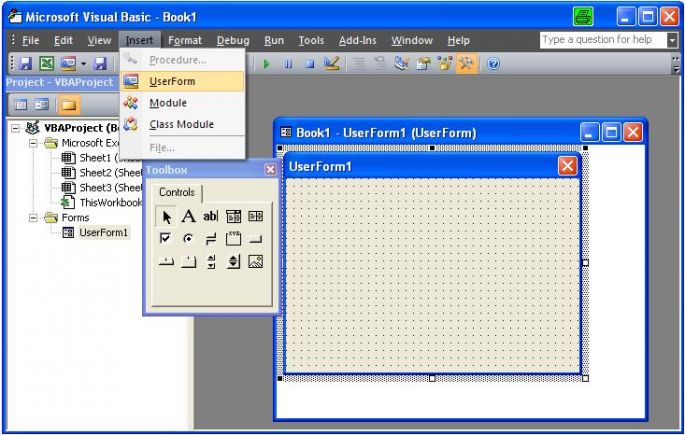Open the Window menu
Viewport: 685px width, 435px height.
pyautogui.click(x=412, y=41)
